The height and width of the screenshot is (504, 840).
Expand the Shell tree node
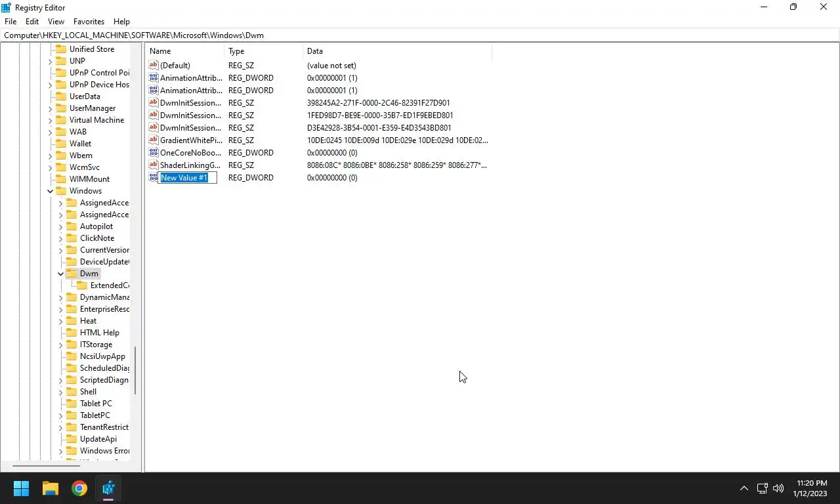pos(61,392)
